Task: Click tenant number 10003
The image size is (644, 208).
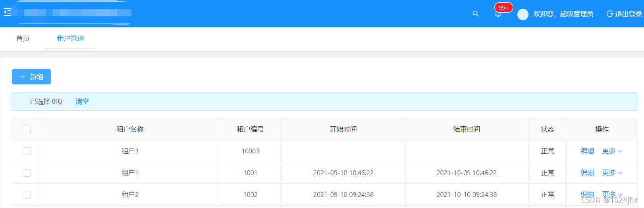Action: (x=250, y=151)
